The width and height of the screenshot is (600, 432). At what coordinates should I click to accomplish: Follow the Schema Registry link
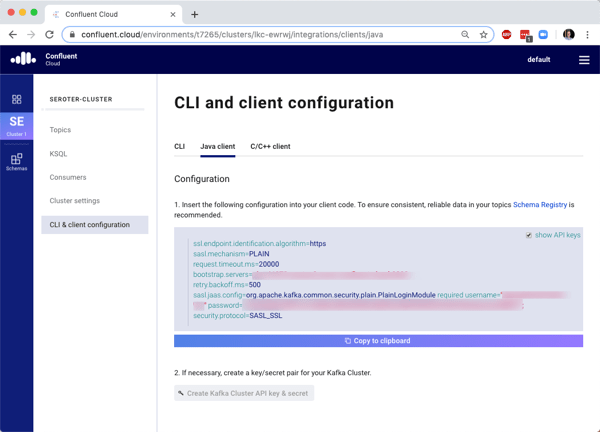(x=539, y=204)
